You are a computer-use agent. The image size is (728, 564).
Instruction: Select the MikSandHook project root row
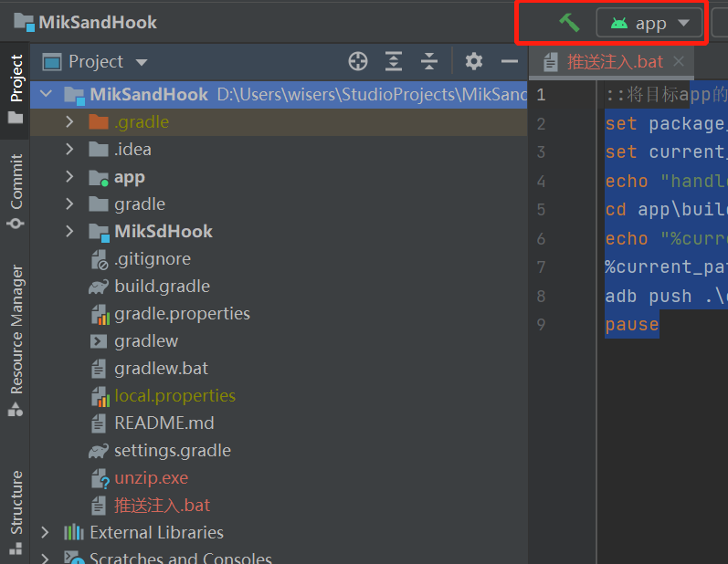coord(279,95)
